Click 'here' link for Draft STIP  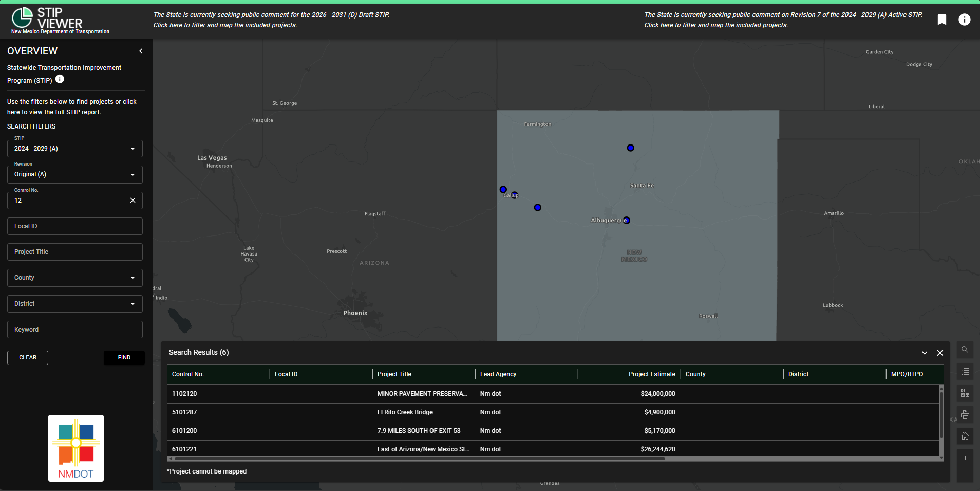click(x=176, y=25)
